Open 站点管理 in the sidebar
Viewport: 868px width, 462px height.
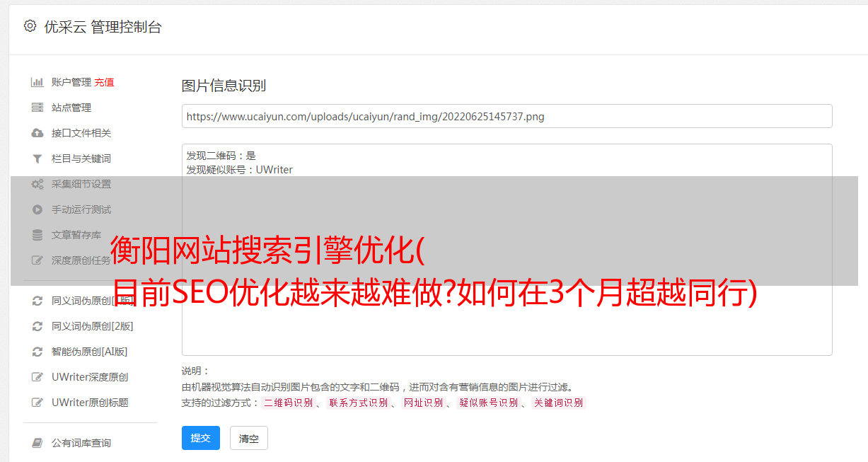(x=71, y=108)
